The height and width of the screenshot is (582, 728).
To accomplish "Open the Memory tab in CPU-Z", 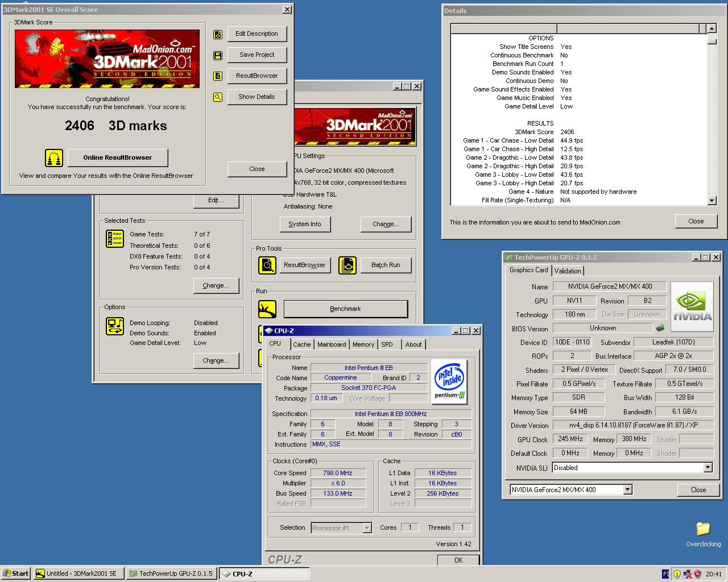I will (363, 344).
